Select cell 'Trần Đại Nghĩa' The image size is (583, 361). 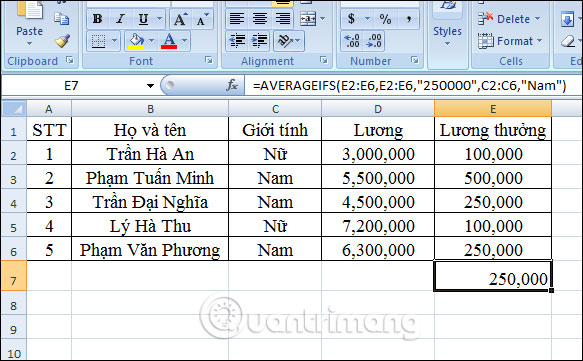[150, 201]
